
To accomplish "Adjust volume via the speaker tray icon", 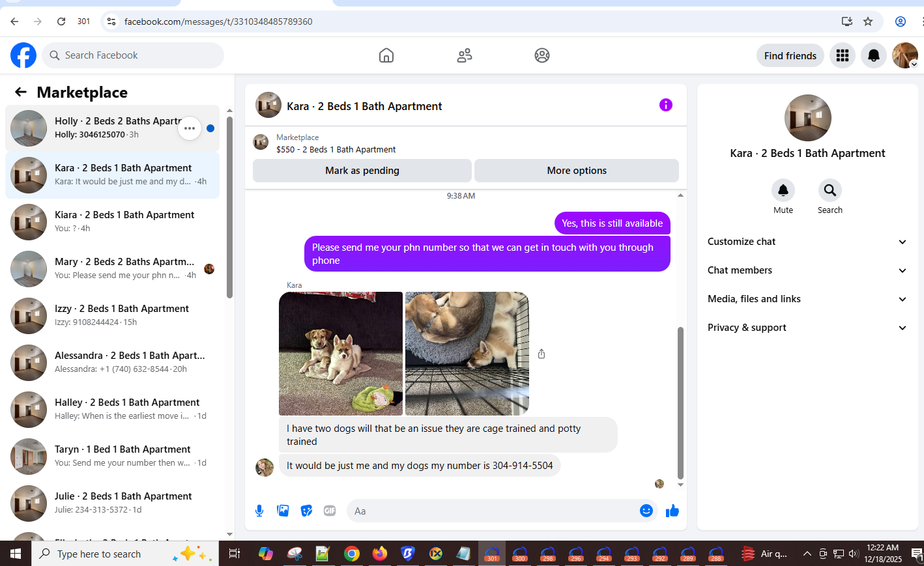I will (x=854, y=554).
